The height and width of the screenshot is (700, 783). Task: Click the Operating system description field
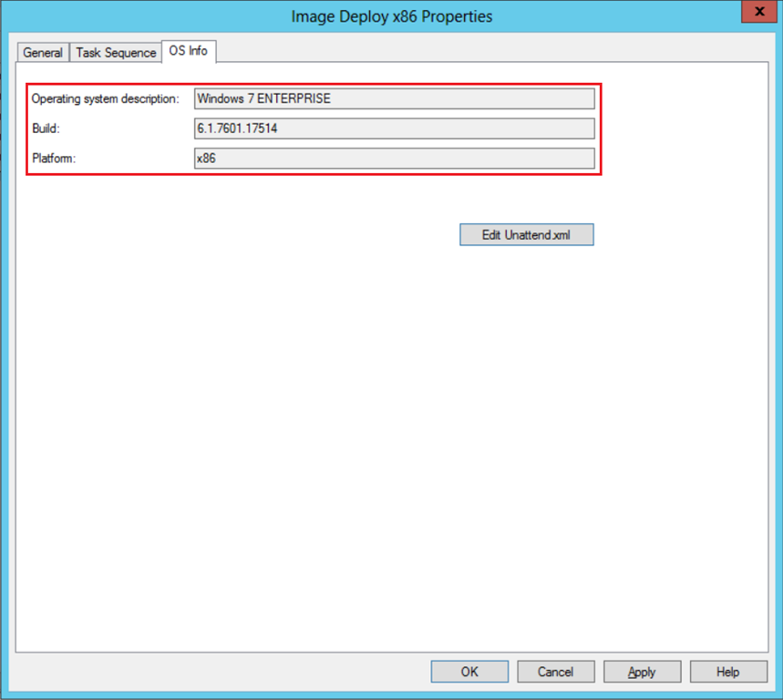point(394,98)
